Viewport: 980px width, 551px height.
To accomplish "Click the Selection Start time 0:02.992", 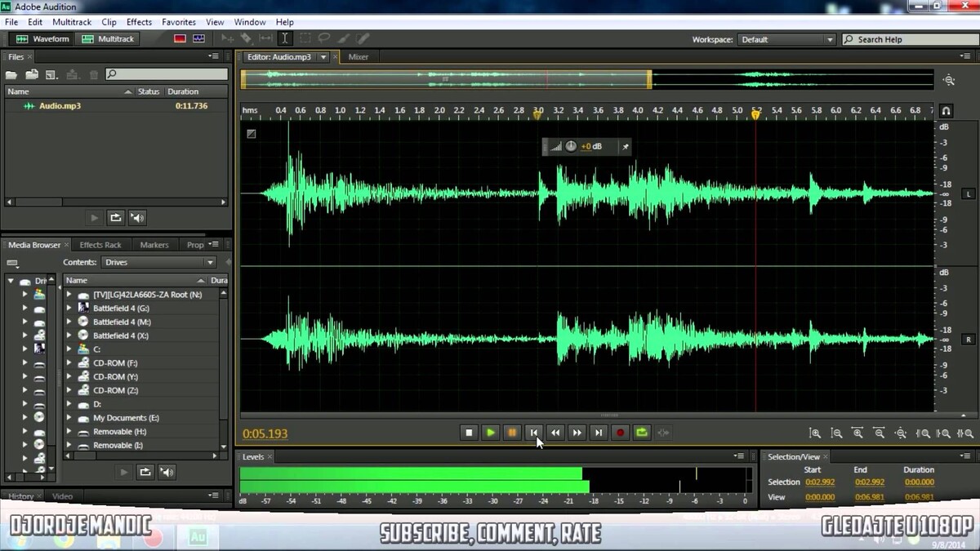I will click(x=820, y=482).
